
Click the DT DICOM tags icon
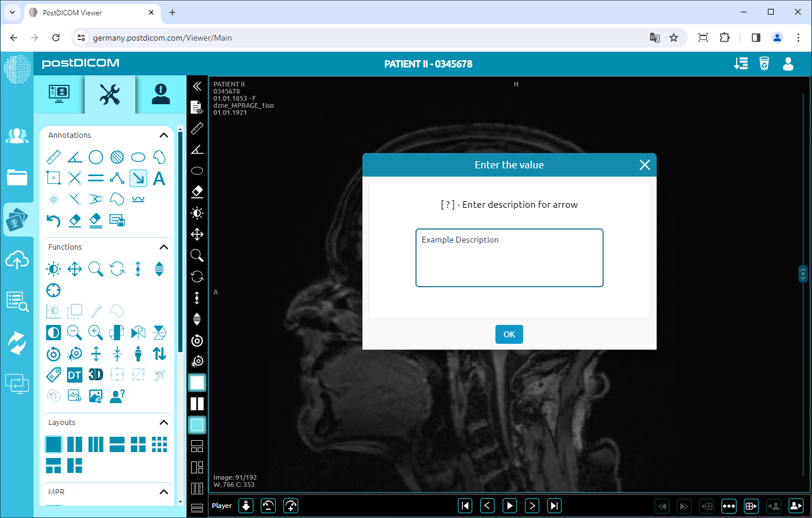[75, 375]
